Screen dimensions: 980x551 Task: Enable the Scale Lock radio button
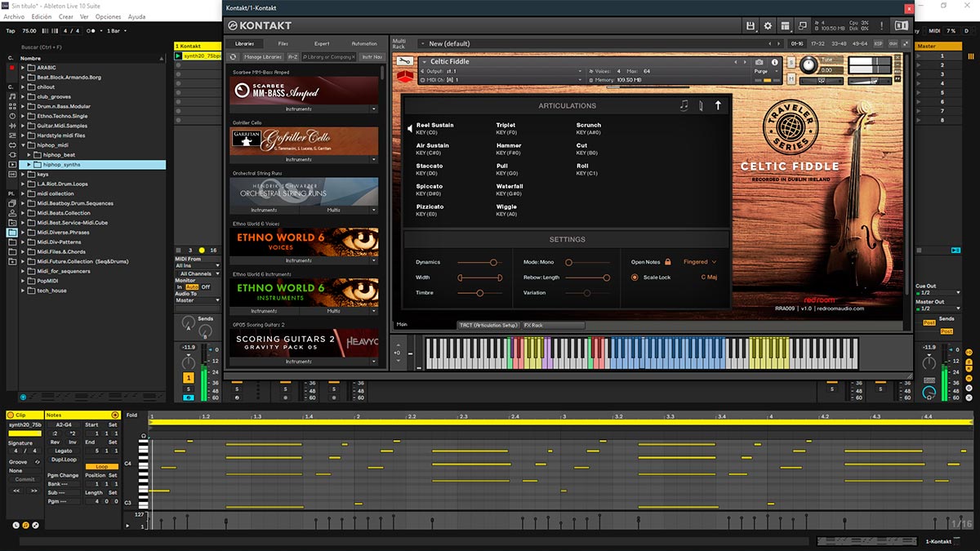pos(635,278)
